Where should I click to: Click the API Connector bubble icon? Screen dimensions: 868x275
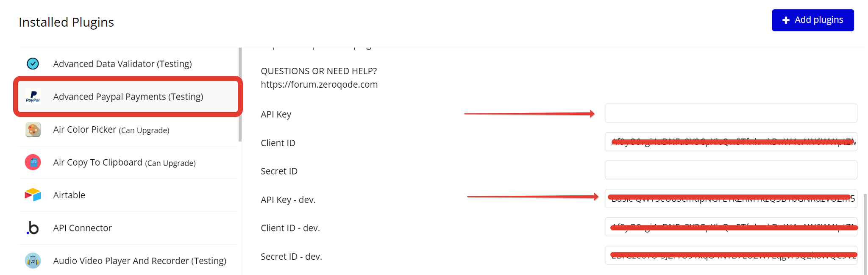point(33,228)
